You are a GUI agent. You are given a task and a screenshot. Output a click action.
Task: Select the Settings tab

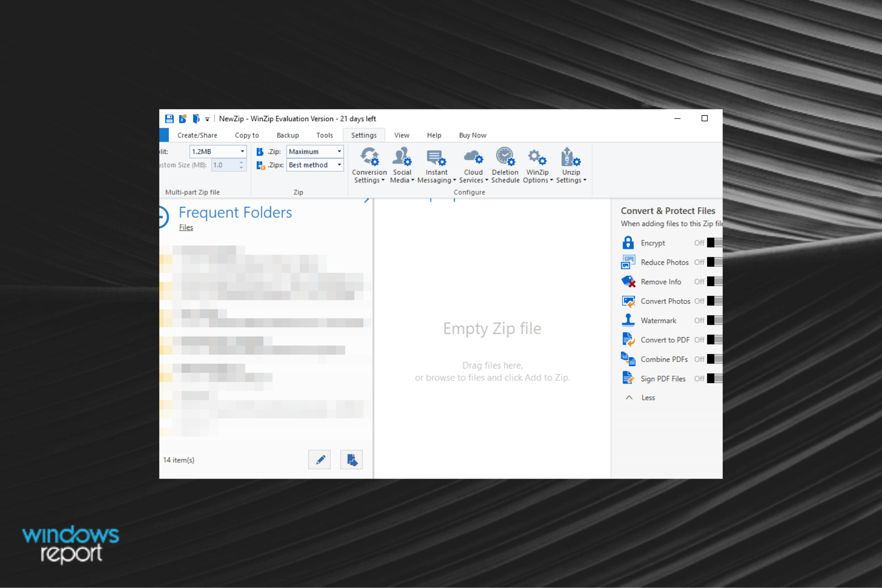(364, 135)
